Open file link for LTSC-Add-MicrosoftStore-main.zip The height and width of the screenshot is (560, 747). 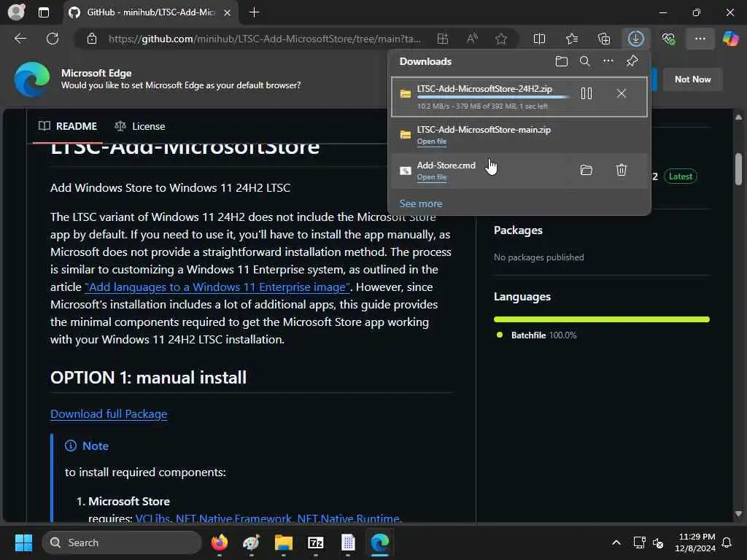432,141
